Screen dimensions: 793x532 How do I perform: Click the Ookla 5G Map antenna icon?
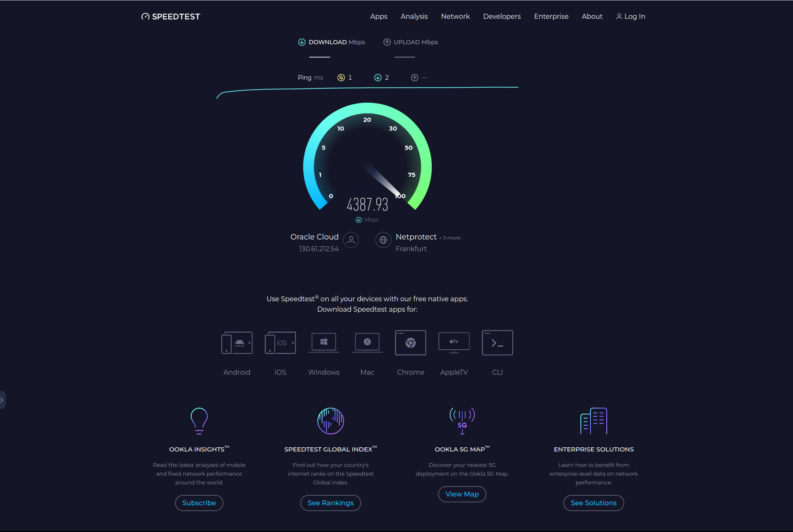(462, 421)
